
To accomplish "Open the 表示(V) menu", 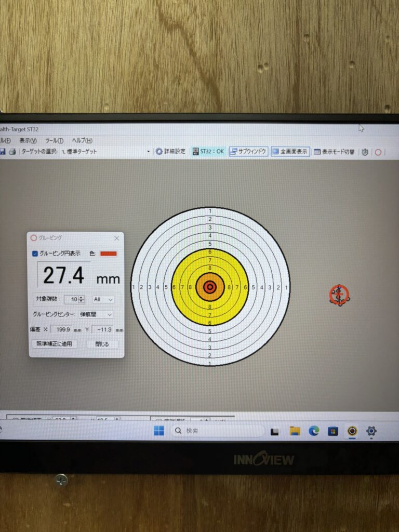I will 28,140.
